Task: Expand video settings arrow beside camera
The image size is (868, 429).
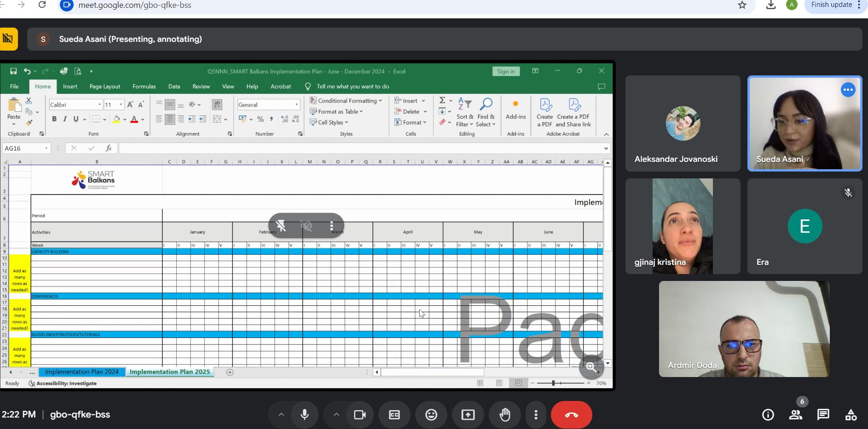Action: click(336, 415)
